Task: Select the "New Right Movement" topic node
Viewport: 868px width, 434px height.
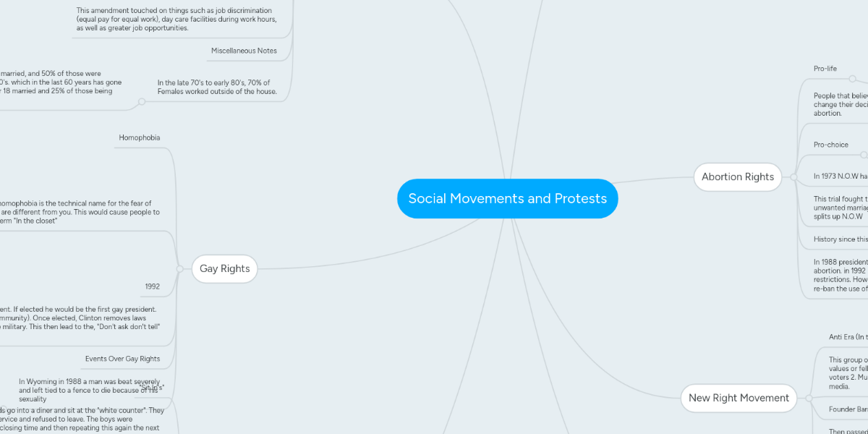Action: (x=739, y=398)
